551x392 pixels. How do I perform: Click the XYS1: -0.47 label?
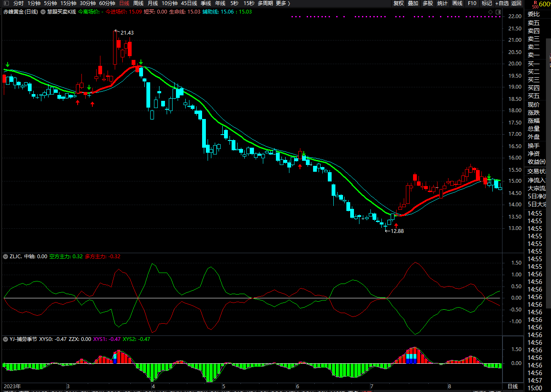coord(107,339)
